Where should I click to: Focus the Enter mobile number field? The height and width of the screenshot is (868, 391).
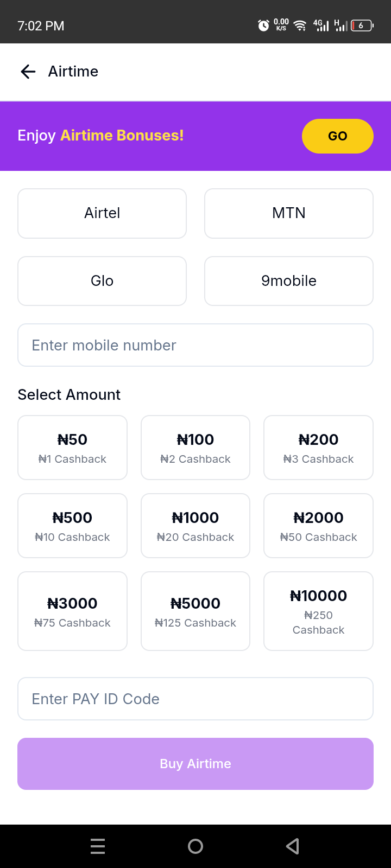(x=195, y=345)
